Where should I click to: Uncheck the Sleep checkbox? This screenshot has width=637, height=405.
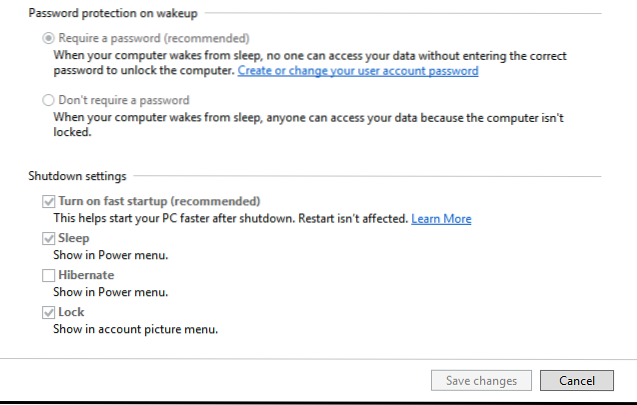47,238
